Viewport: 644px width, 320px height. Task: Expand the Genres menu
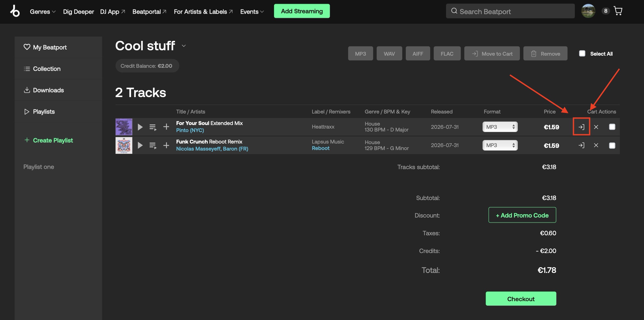click(43, 12)
